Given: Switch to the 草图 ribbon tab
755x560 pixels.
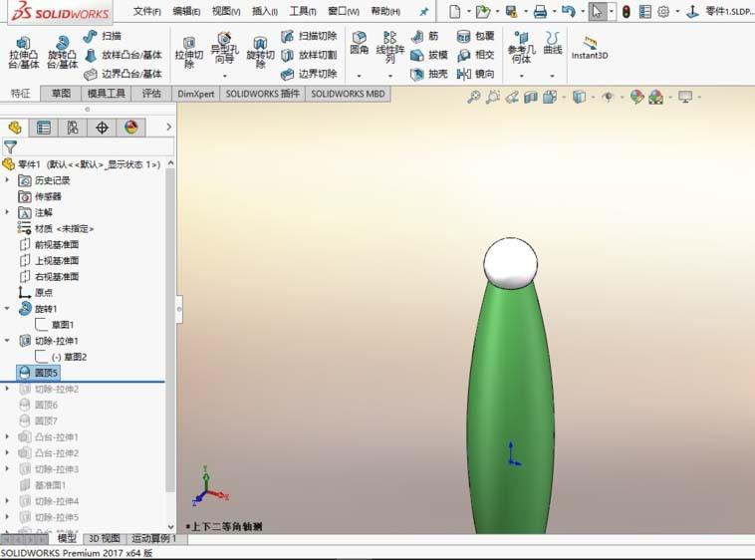Looking at the screenshot, I should click(61, 94).
